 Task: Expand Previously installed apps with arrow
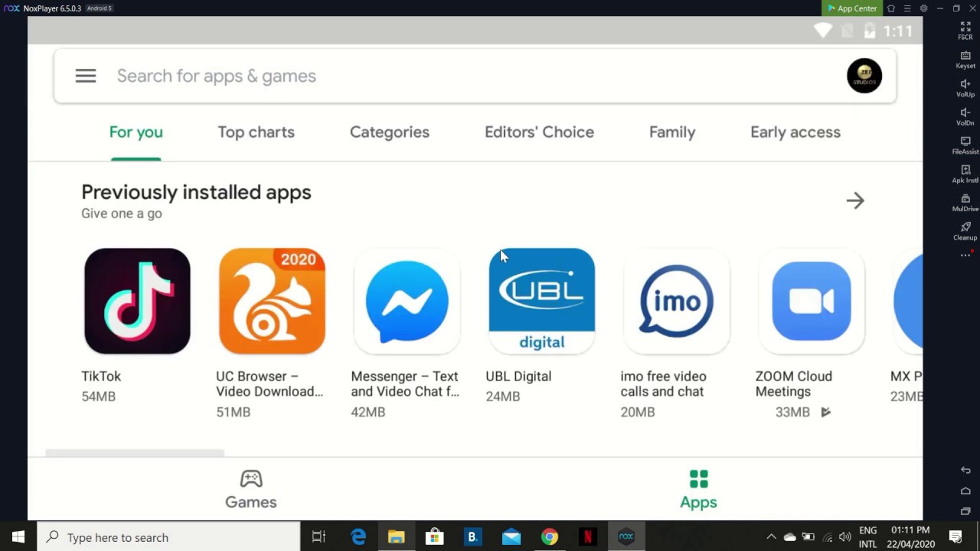coord(855,201)
